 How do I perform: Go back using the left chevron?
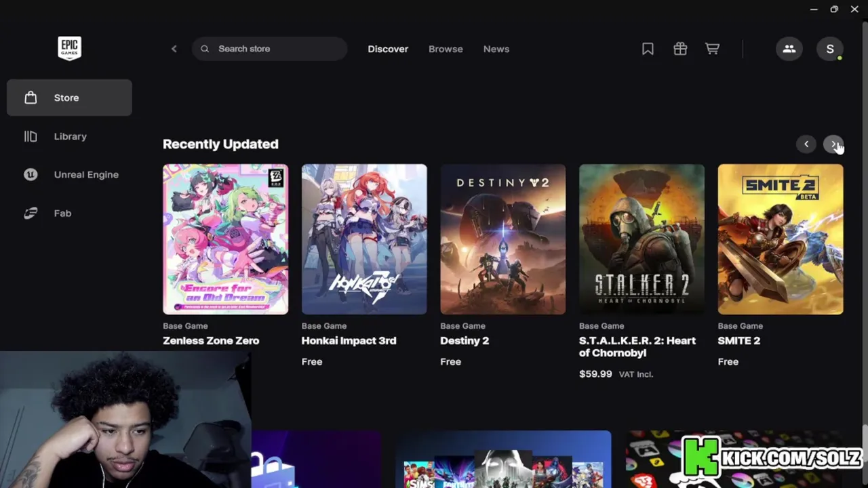174,49
